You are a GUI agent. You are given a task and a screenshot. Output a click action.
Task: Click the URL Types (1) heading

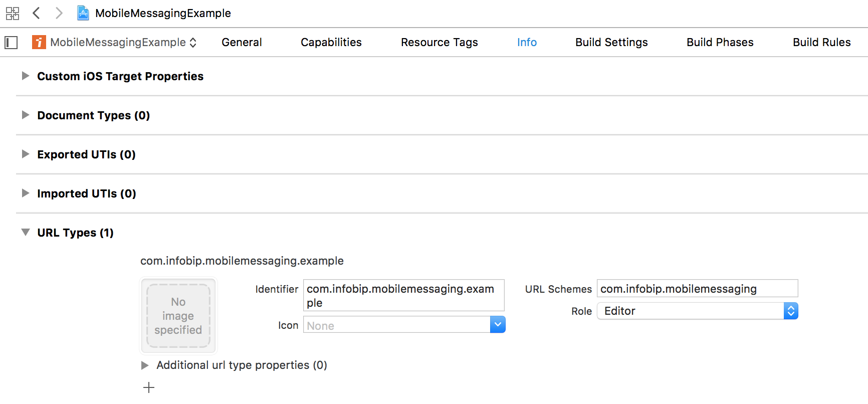pos(75,233)
